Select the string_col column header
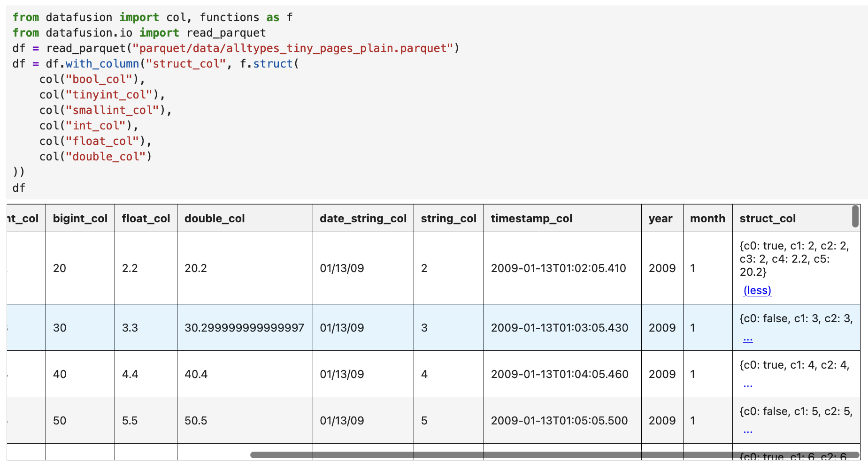Viewport: 868px width, 469px height. click(448, 219)
